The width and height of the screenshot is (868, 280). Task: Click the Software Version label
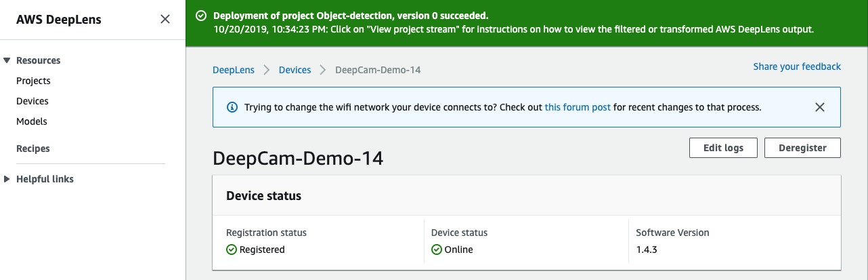pyautogui.click(x=672, y=233)
